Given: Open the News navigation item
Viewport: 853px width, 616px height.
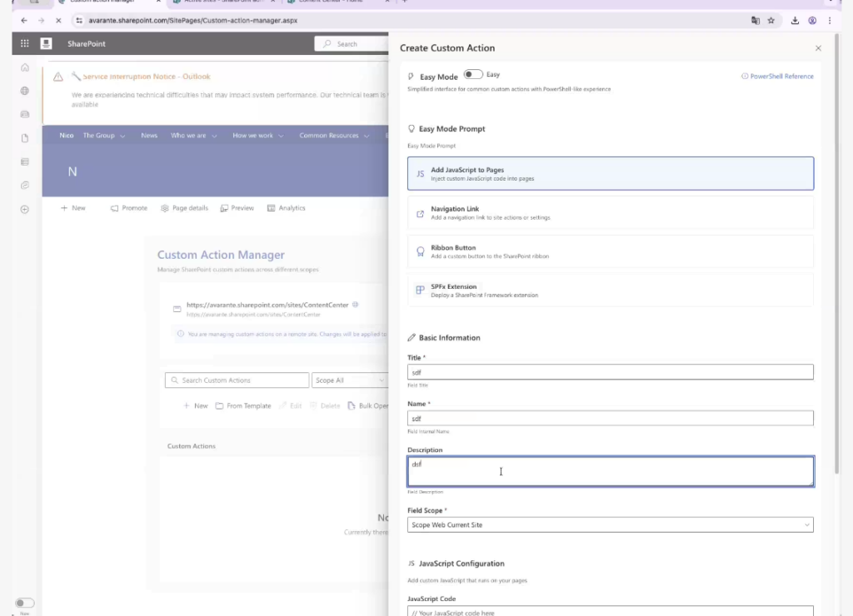Looking at the screenshot, I should coord(149,136).
